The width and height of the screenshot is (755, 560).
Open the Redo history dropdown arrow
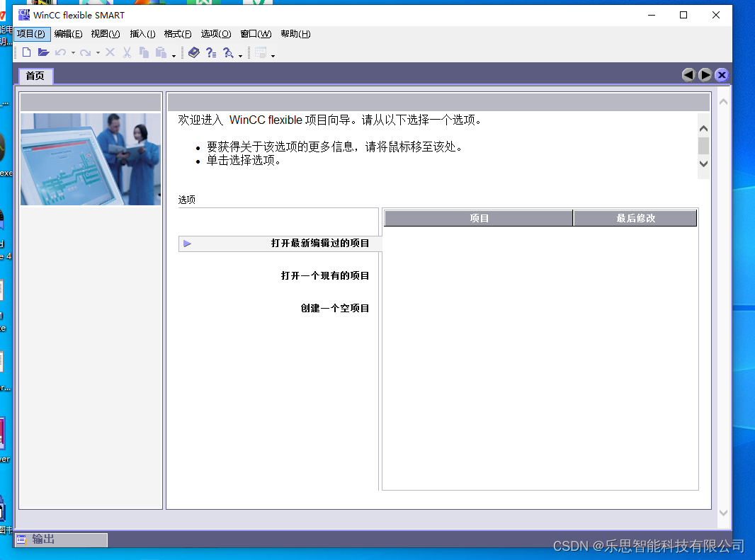98,52
